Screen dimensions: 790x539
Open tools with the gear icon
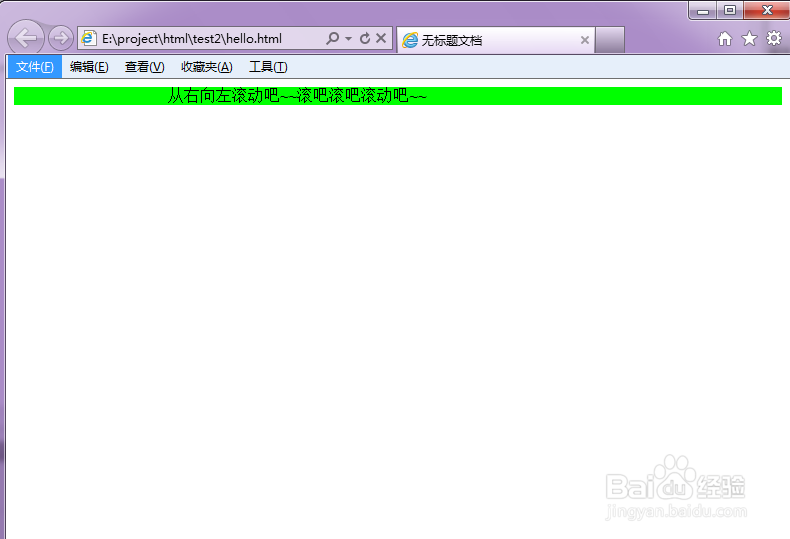coord(774,38)
